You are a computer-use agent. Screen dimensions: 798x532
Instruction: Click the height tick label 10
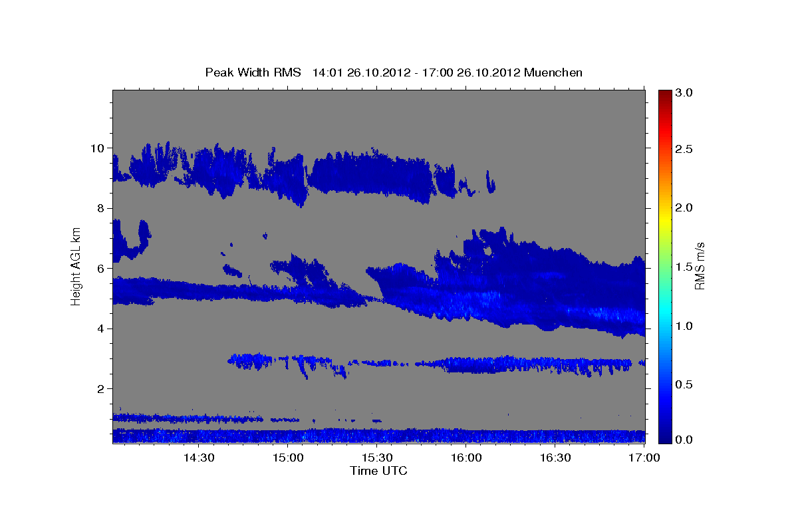98,148
